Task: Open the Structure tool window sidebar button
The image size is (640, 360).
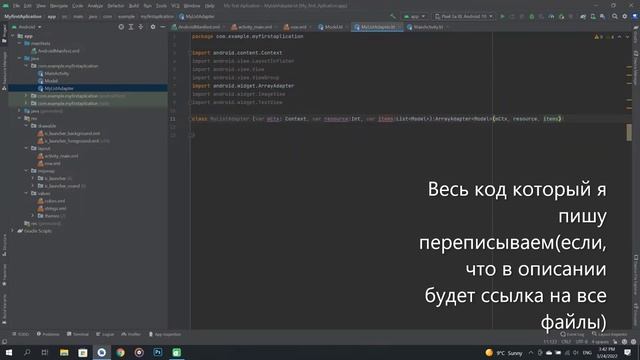Action: click(x=4, y=245)
